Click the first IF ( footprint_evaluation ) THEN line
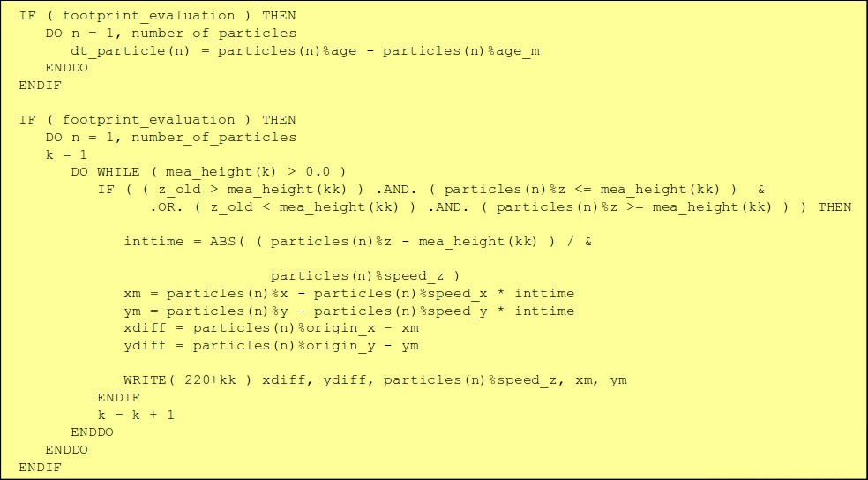This screenshot has width=868, height=480. click(x=158, y=16)
